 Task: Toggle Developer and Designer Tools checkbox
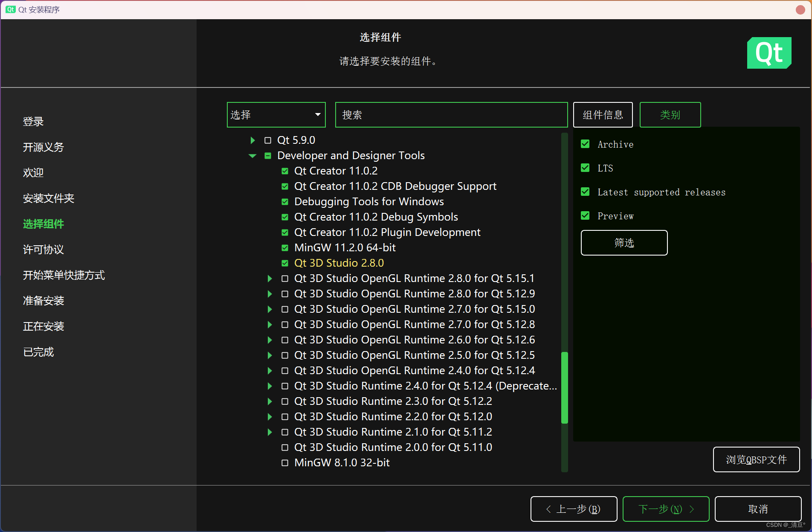(x=268, y=156)
